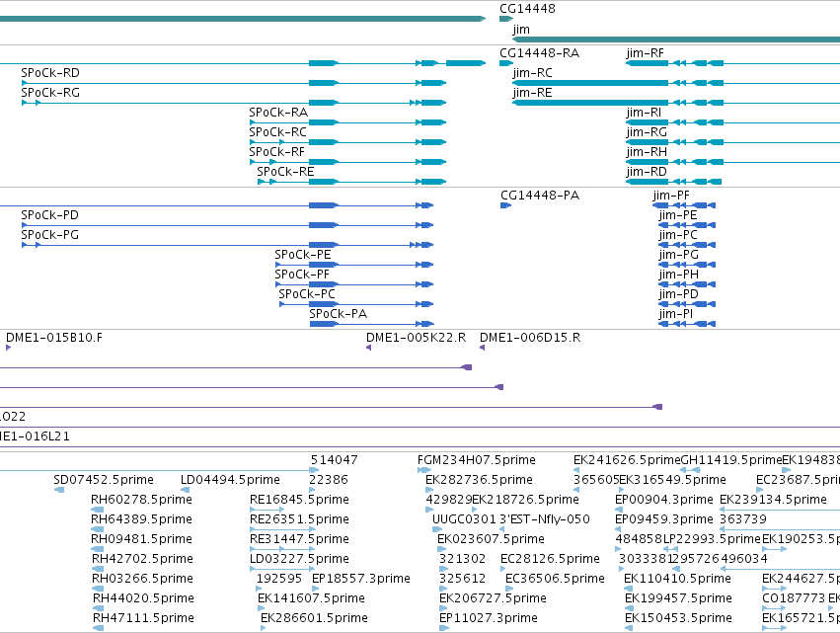Click the CG14448-PA protein label

click(x=540, y=196)
